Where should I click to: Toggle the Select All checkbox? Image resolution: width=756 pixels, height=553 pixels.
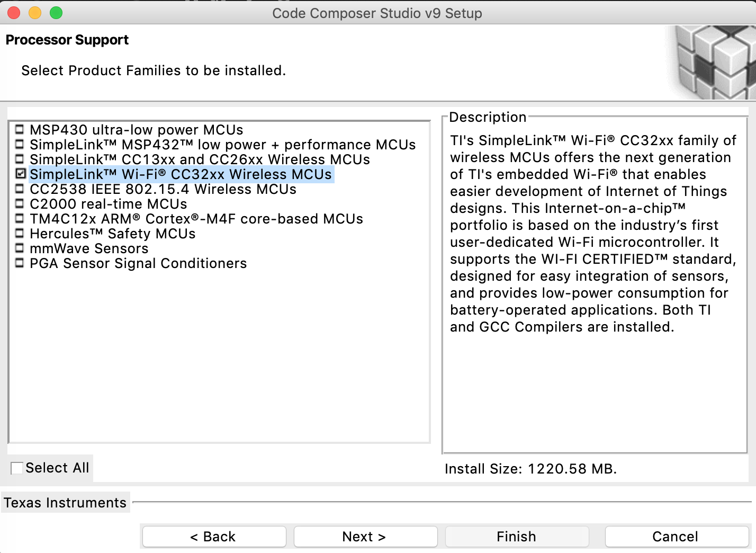pos(17,468)
